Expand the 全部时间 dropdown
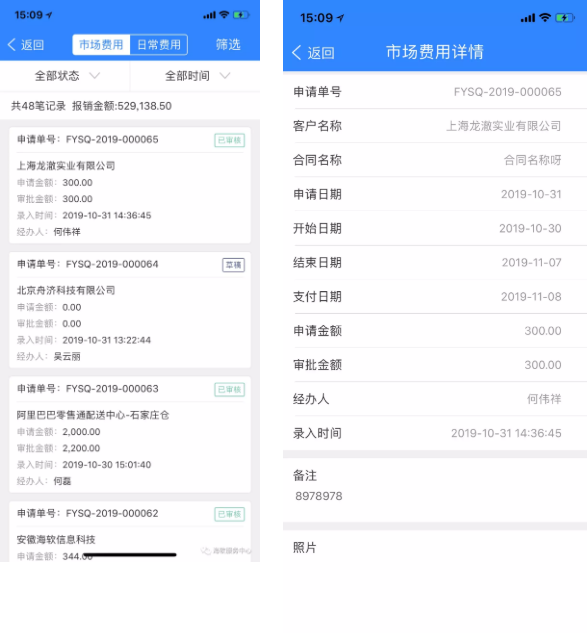This screenshot has width=587, height=633. [197, 75]
